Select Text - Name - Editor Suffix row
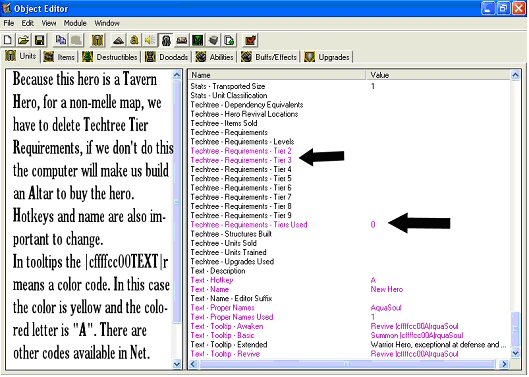The image size is (529, 377). pos(350,298)
